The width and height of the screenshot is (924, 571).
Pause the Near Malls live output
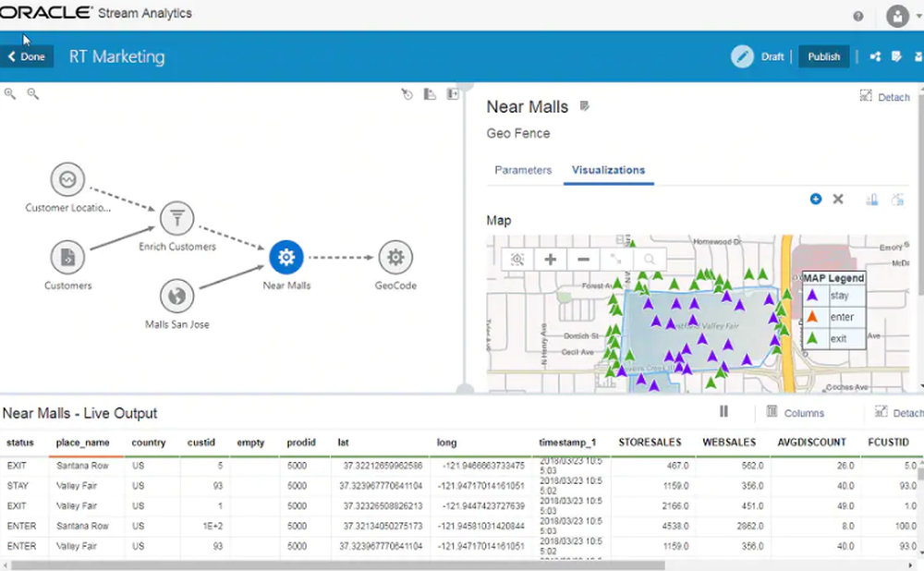coord(723,411)
